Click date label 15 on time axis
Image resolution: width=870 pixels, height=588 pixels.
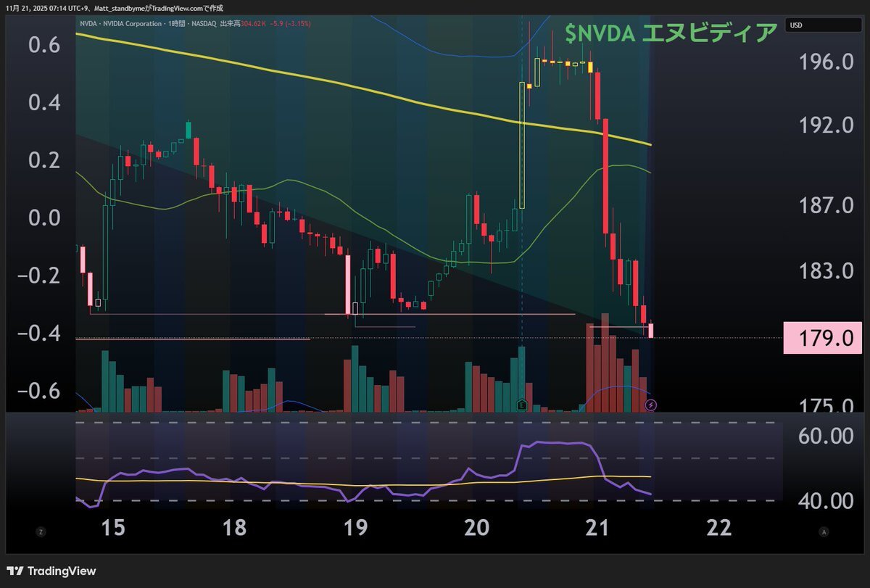coord(114,528)
